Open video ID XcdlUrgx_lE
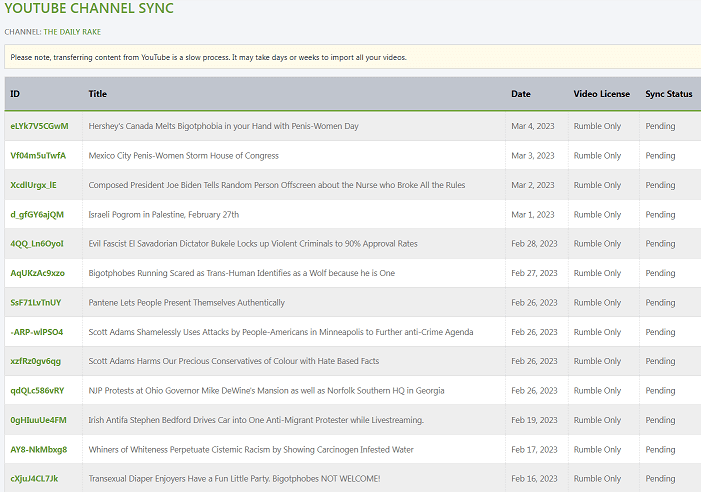Image resolution: width=701 pixels, height=492 pixels. [x=34, y=185]
